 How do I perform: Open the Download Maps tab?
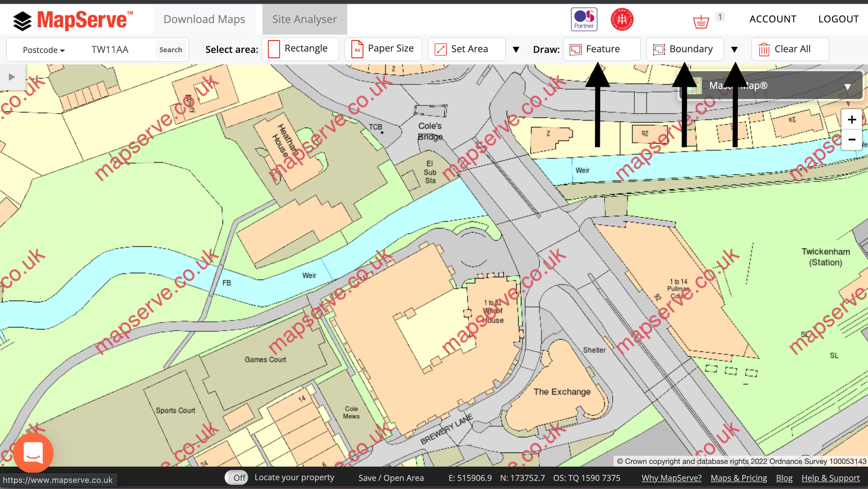point(204,19)
